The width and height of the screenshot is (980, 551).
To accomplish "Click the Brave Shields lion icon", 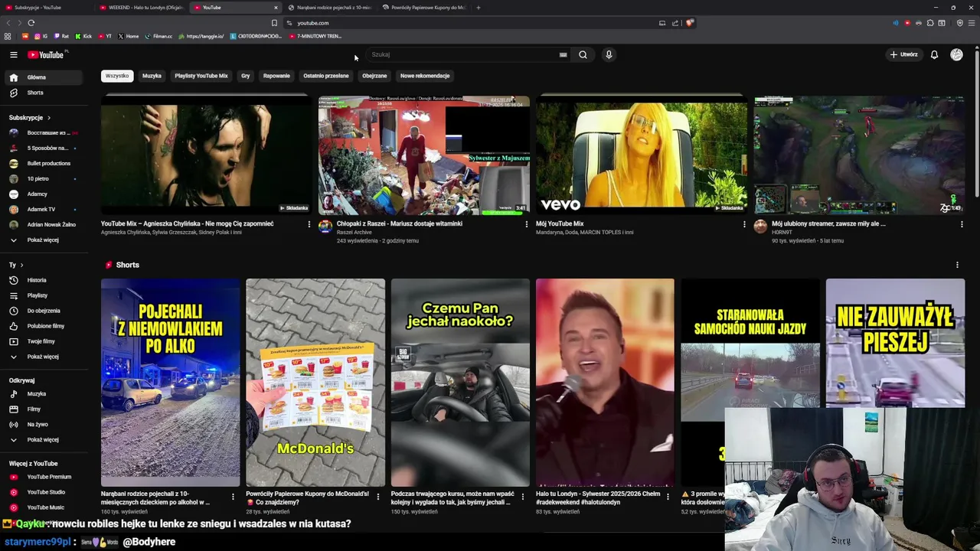I will (x=689, y=23).
